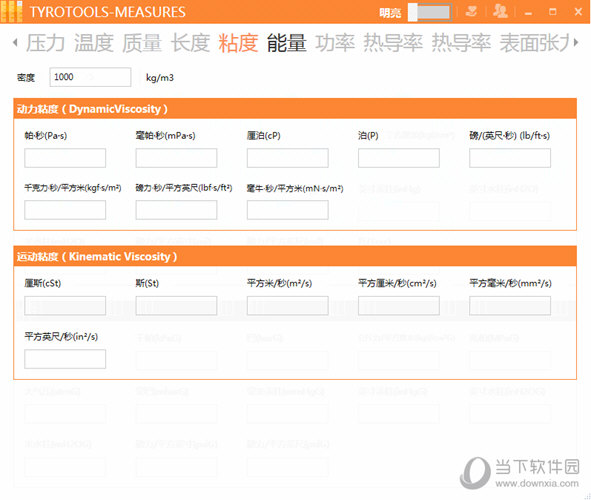Click the 明亮 label in title bar
591x500 pixels.
point(390,13)
